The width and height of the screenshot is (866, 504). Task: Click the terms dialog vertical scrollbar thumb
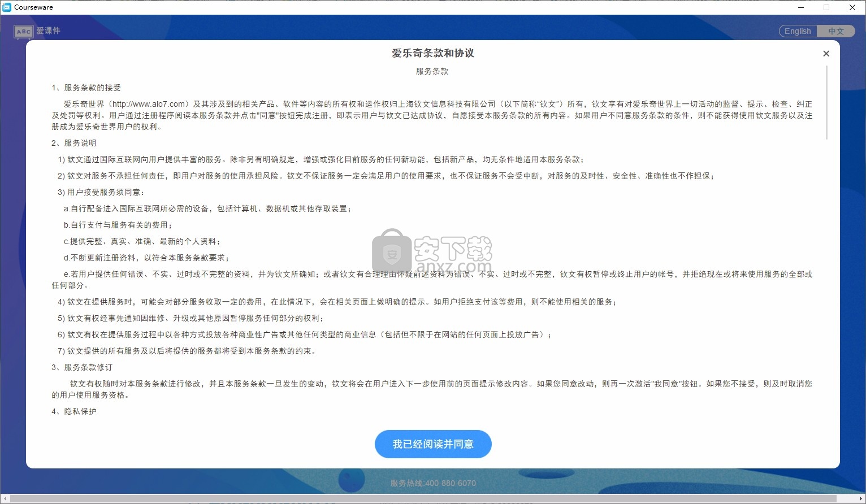coord(826,102)
